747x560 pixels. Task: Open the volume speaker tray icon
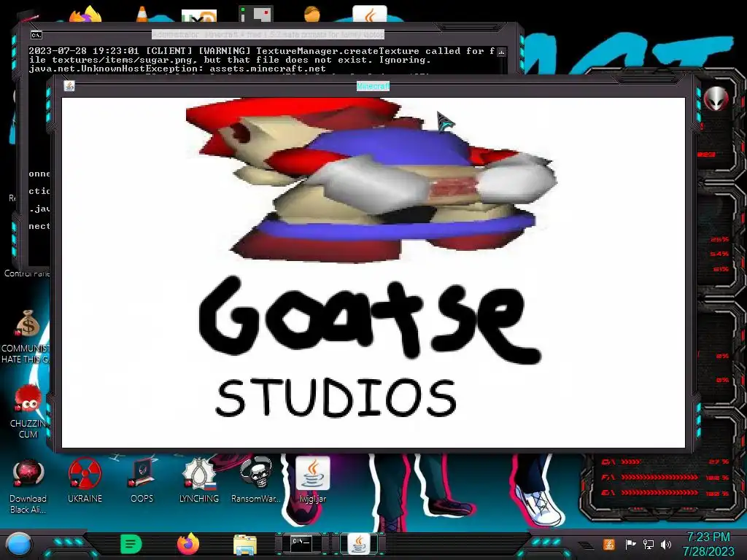pyautogui.click(x=666, y=544)
